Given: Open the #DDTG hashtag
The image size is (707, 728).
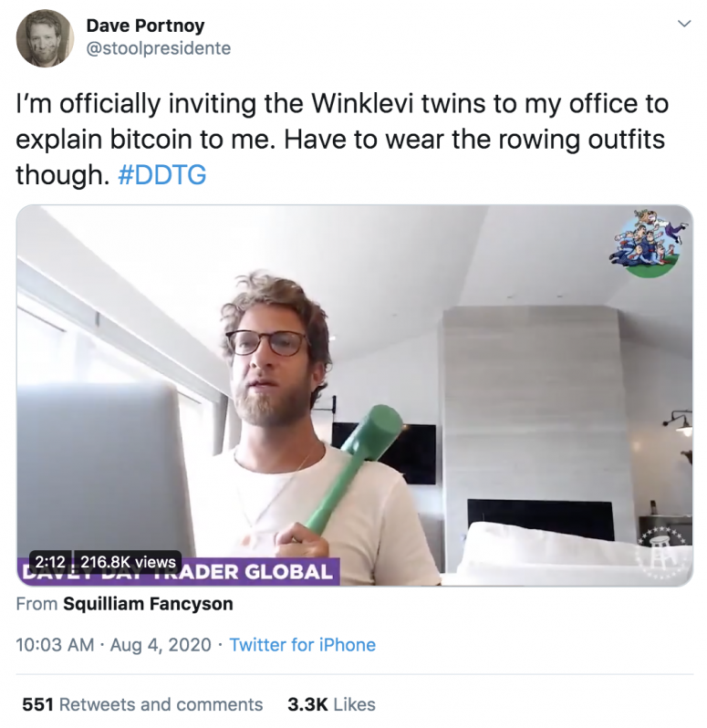Looking at the screenshot, I should 162,175.
